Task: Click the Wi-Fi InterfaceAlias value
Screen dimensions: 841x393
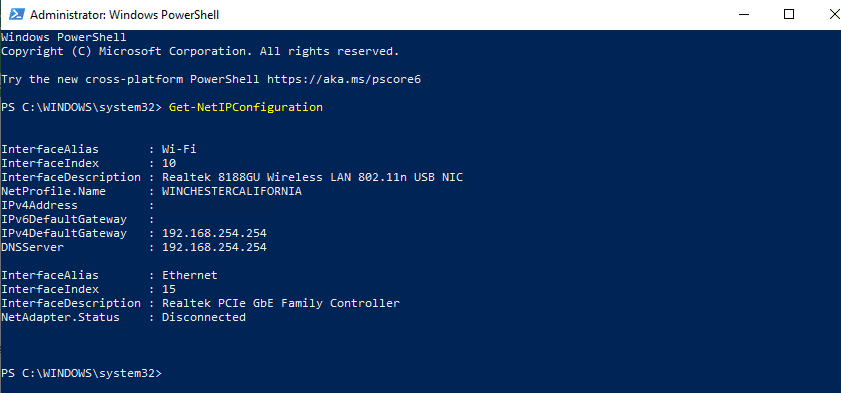Action: [179, 149]
